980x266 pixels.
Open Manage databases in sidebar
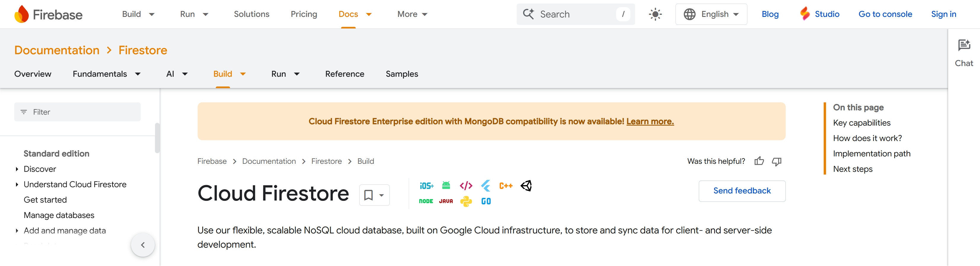coord(59,215)
